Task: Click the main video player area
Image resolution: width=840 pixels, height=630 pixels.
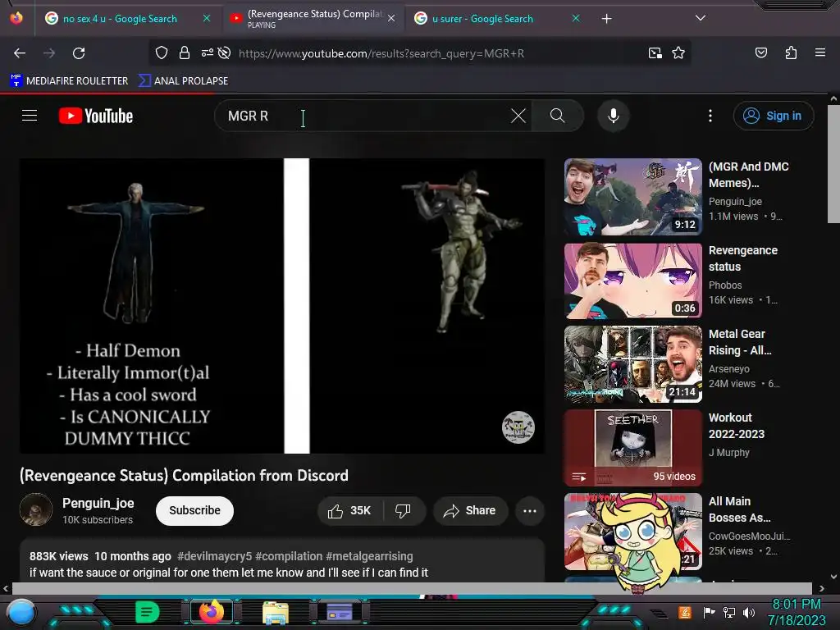Action: 282,306
